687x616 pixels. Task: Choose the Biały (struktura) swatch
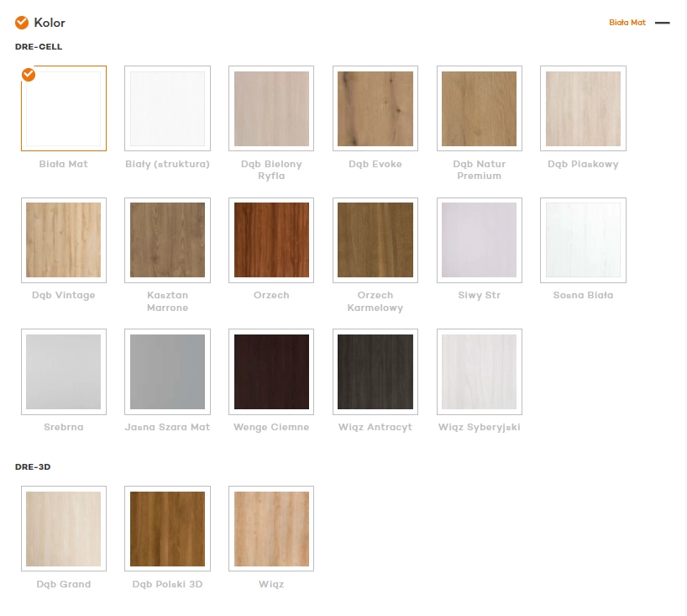pos(167,108)
